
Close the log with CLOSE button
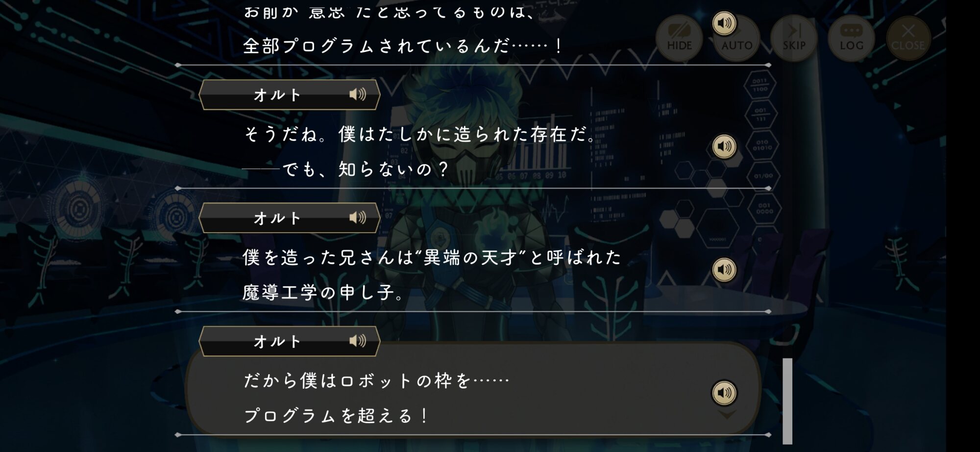[x=908, y=38]
